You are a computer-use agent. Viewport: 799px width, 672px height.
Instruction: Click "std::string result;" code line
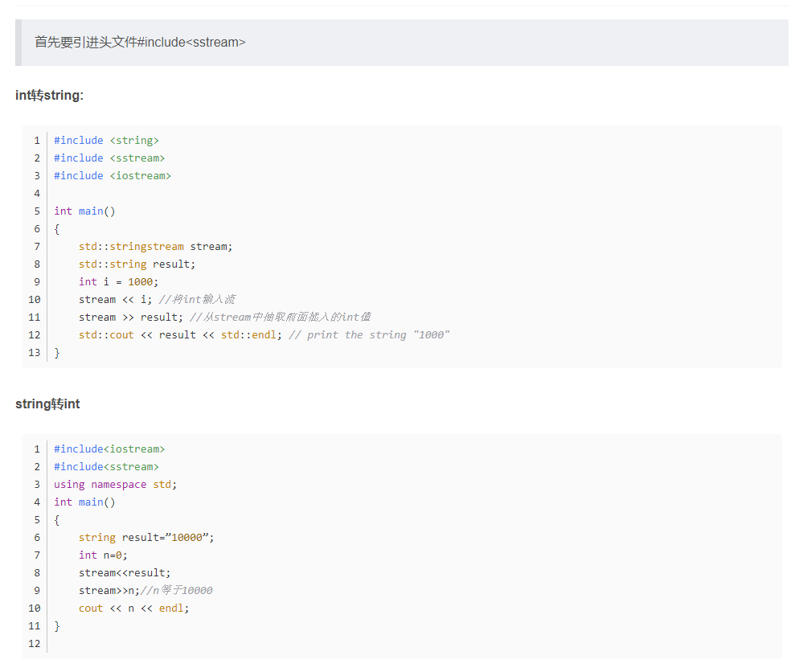pos(137,264)
